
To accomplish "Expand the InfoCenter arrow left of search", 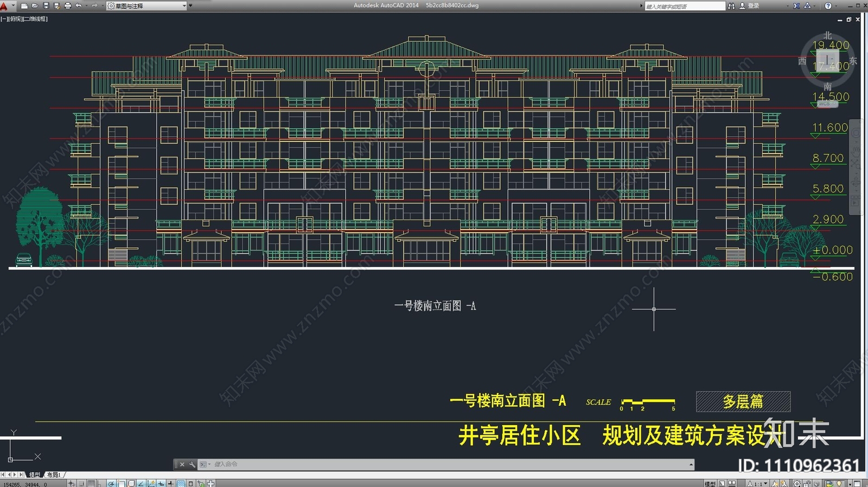I will pyautogui.click(x=641, y=6).
